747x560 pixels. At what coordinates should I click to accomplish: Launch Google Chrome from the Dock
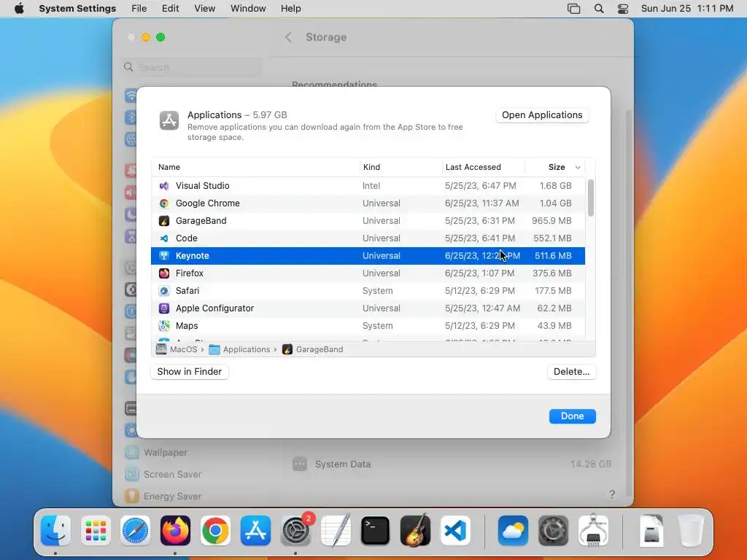pos(215,531)
